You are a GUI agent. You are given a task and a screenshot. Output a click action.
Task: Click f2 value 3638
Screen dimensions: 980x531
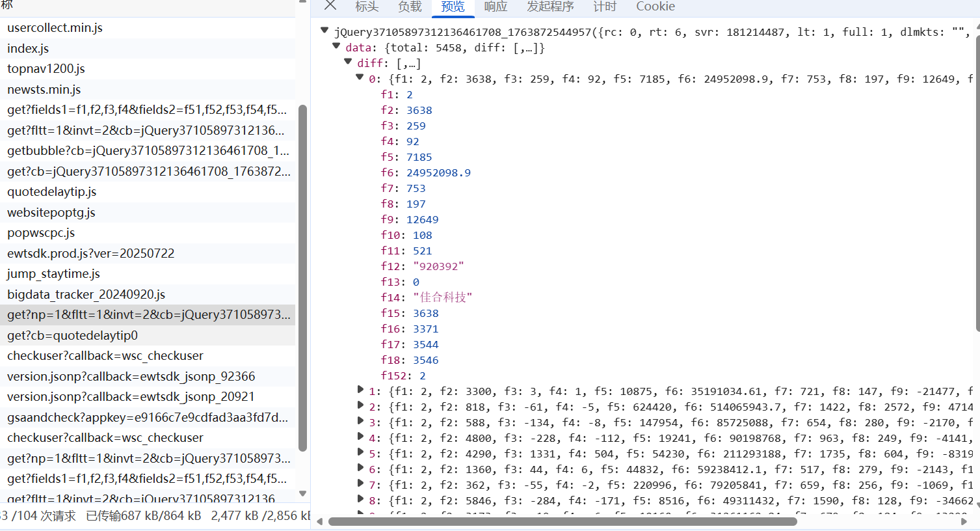pos(419,110)
